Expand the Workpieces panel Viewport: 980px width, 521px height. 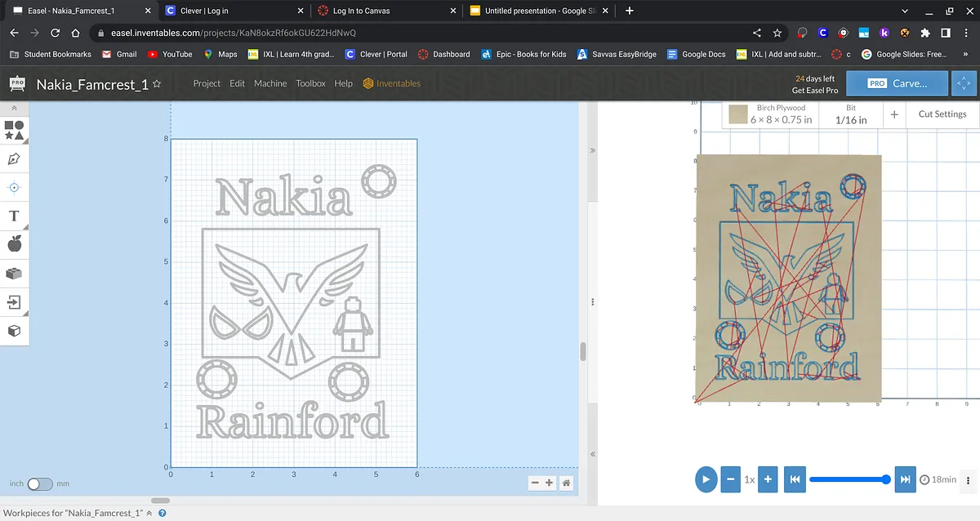149,513
